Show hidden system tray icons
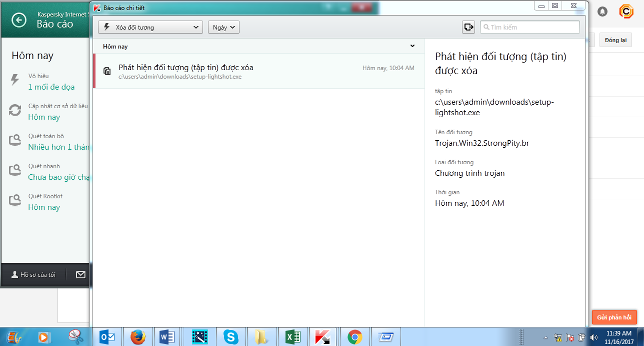644x346 pixels. (545, 337)
